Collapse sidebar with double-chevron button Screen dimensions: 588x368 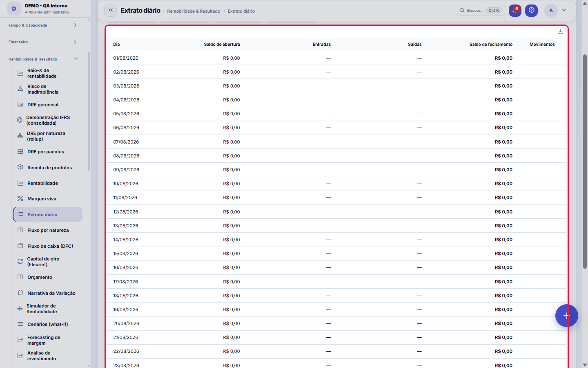[x=110, y=10]
